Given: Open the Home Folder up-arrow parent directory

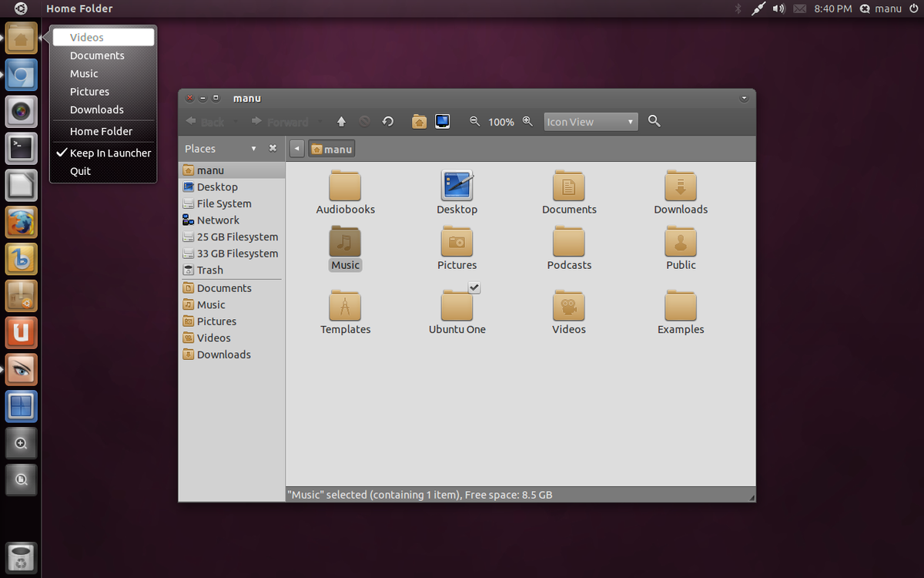Looking at the screenshot, I should tap(341, 121).
